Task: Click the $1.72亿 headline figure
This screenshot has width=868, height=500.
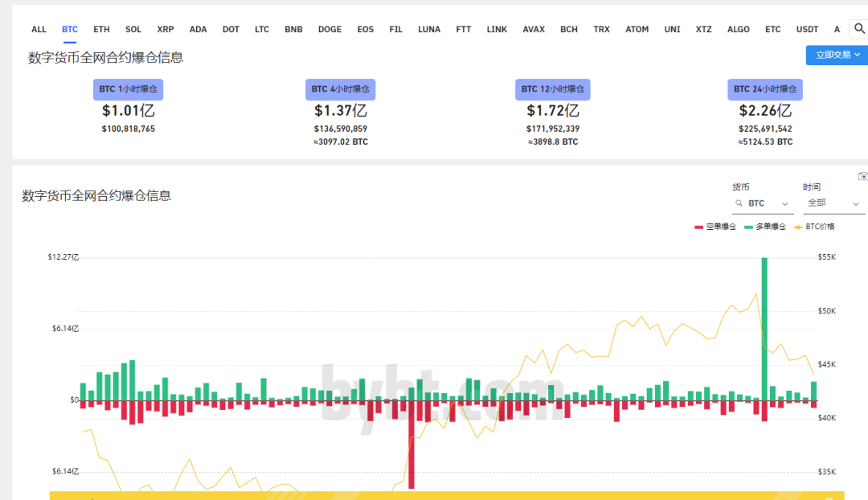Action: pos(552,111)
